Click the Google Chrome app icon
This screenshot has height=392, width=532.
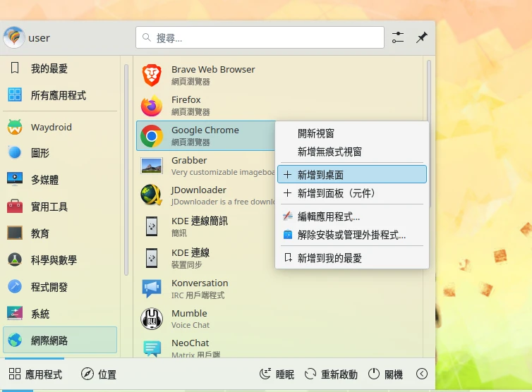point(152,136)
